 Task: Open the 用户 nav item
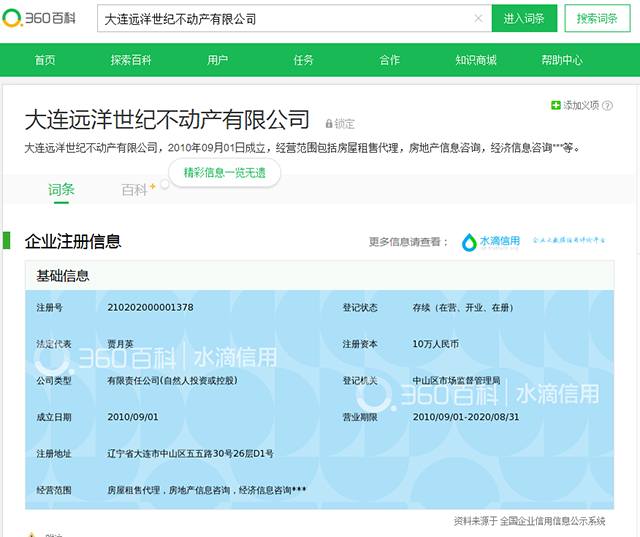coord(217,60)
